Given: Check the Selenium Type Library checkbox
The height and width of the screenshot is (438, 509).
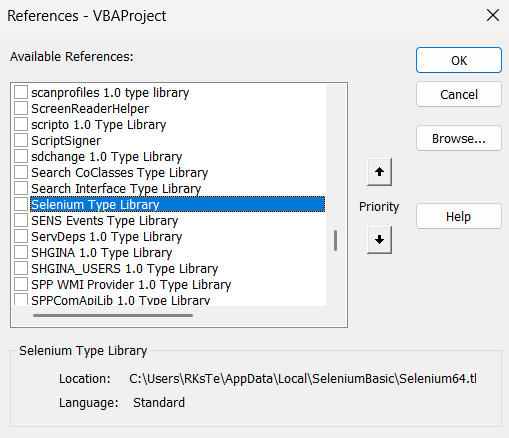Looking at the screenshot, I should pos(21,204).
